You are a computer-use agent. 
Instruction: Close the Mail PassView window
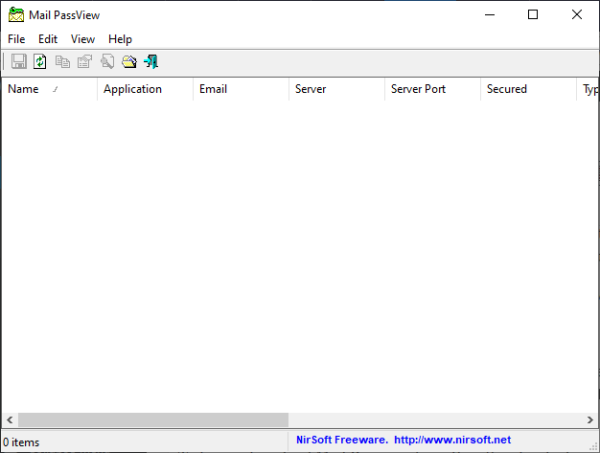(577, 15)
